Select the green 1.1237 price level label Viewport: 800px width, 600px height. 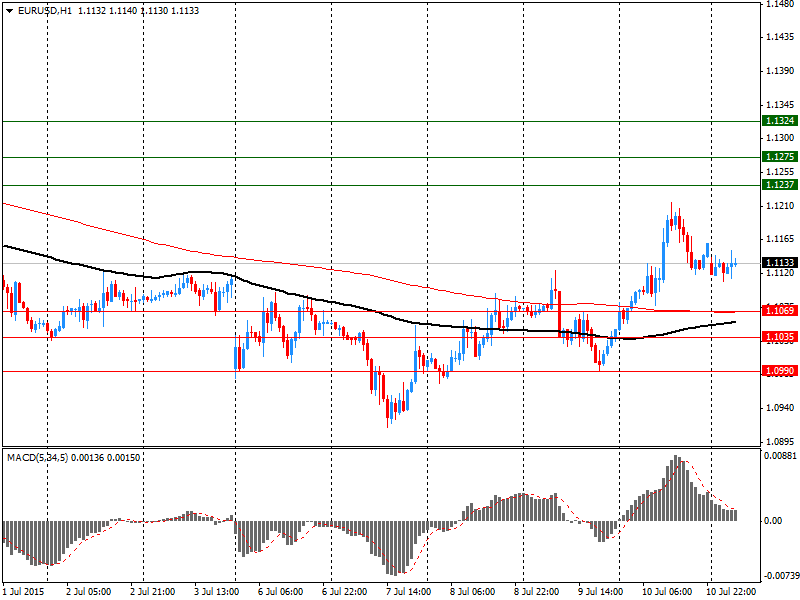point(779,185)
